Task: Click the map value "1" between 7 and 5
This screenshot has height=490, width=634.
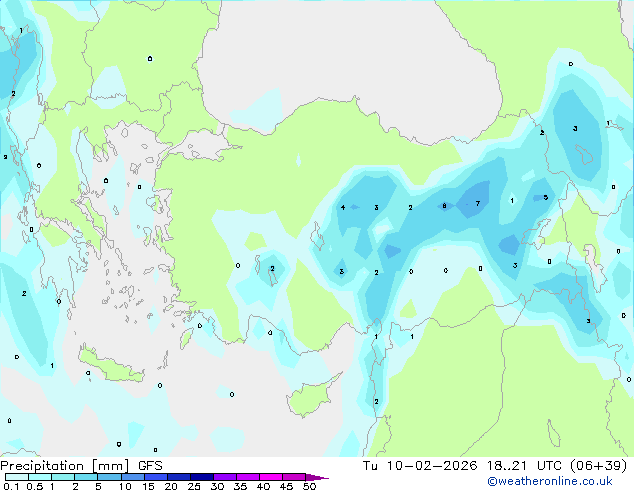Action: (x=512, y=201)
